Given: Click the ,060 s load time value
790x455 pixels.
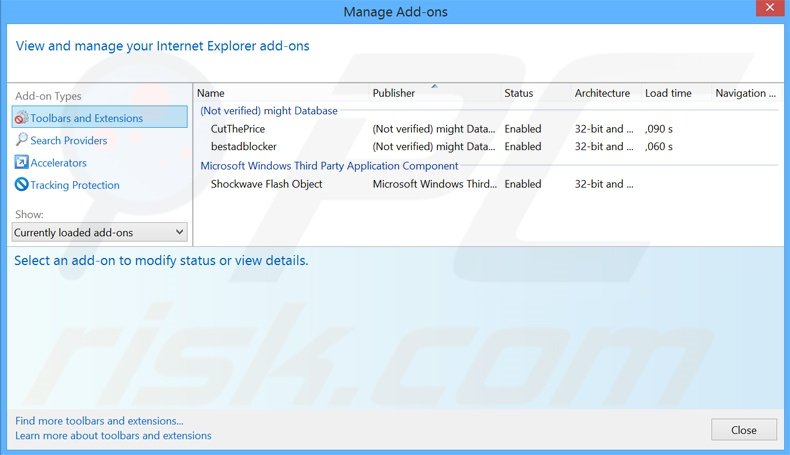Looking at the screenshot, I should [x=659, y=147].
